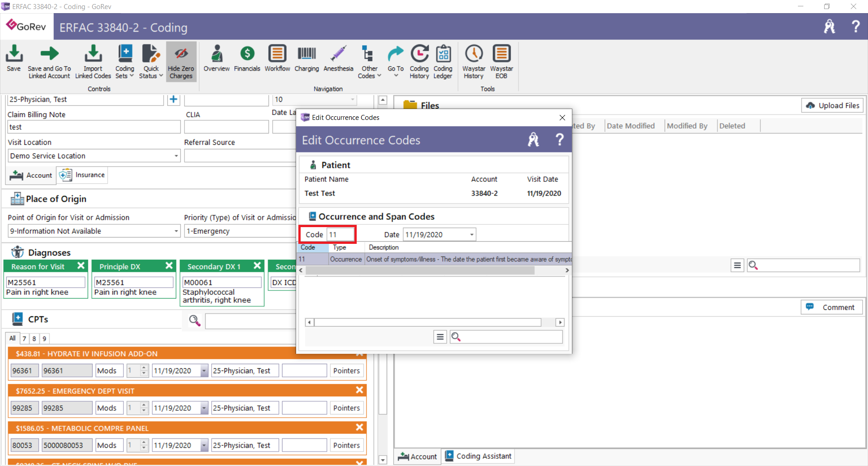Select the Account tab below Visit Location
The width and height of the screenshot is (868, 466).
click(x=31, y=175)
